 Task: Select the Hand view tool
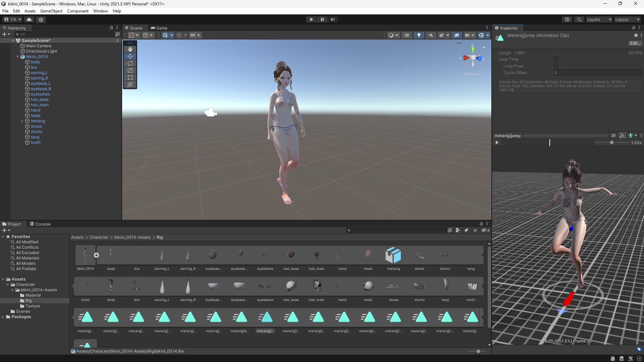coord(130,49)
